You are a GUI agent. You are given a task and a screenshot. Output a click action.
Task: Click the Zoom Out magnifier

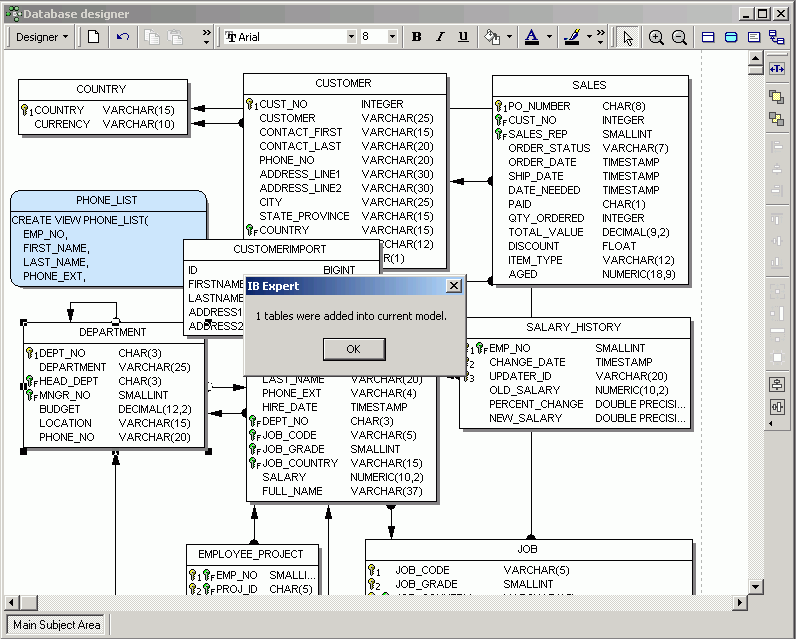tap(679, 37)
